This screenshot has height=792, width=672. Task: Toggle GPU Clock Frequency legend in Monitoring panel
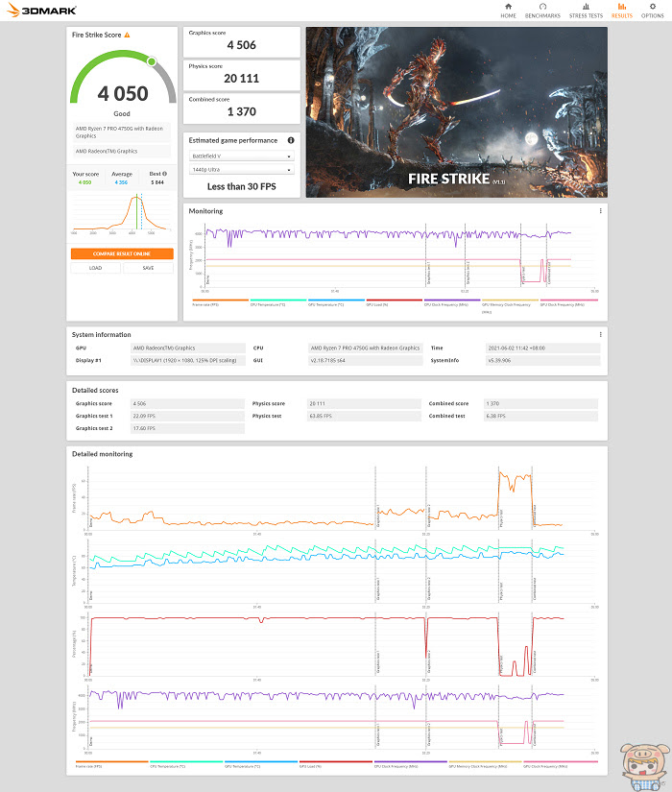(x=569, y=302)
